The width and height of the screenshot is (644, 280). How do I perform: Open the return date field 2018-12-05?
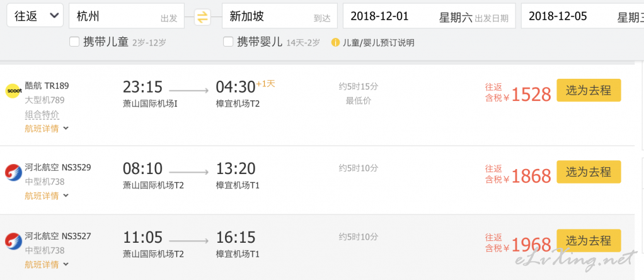tap(582, 16)
